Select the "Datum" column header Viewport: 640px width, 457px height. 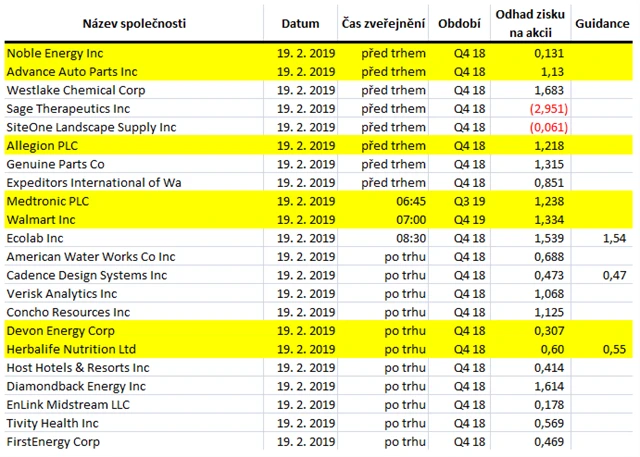[x=300, y=23]
